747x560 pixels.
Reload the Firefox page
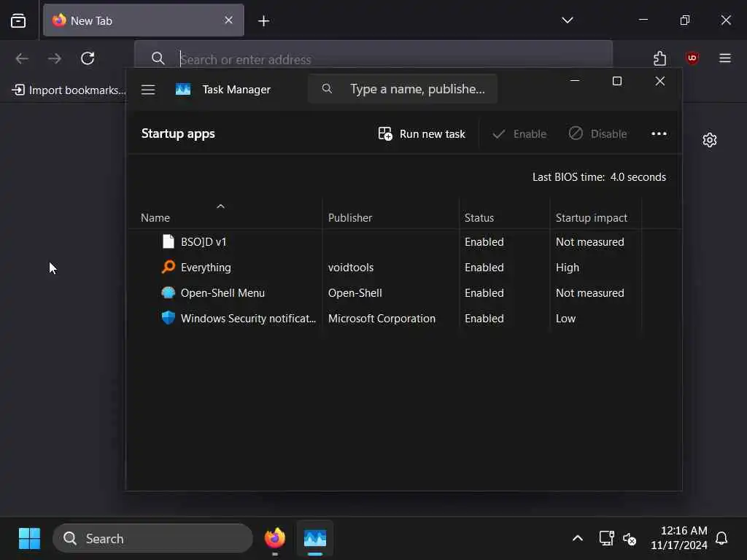(x=88, y=58)
